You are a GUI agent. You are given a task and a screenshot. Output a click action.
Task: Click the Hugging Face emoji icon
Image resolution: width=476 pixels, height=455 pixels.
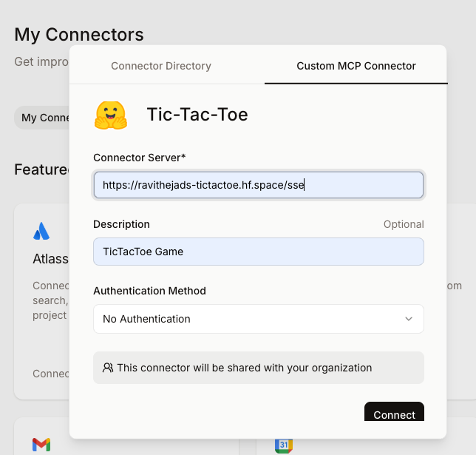coord(111,115)
